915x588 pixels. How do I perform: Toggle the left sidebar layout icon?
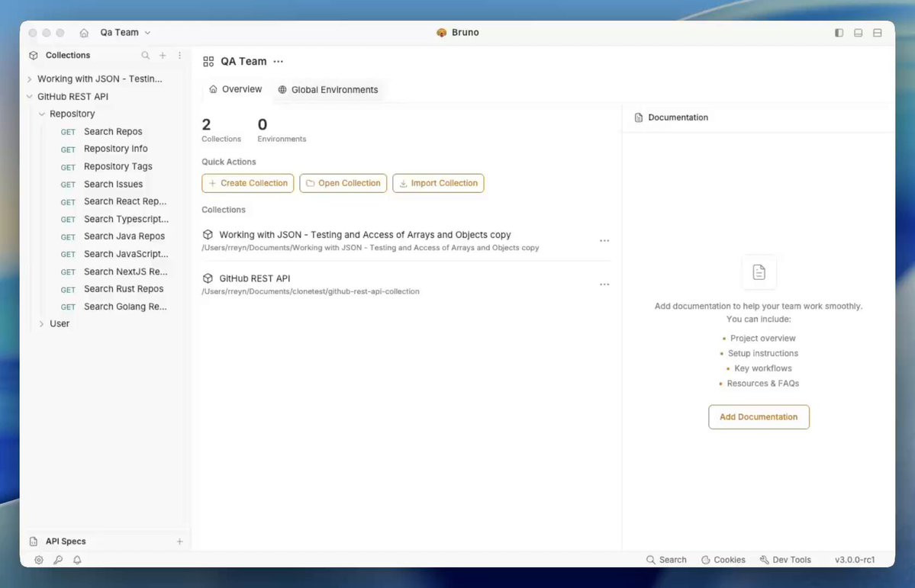(x=839, y=33)
